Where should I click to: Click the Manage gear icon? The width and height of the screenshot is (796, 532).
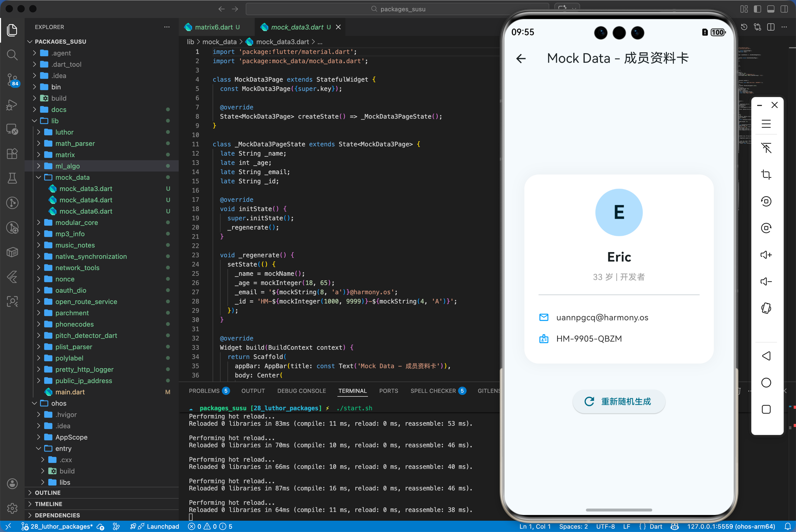point(12,508)
